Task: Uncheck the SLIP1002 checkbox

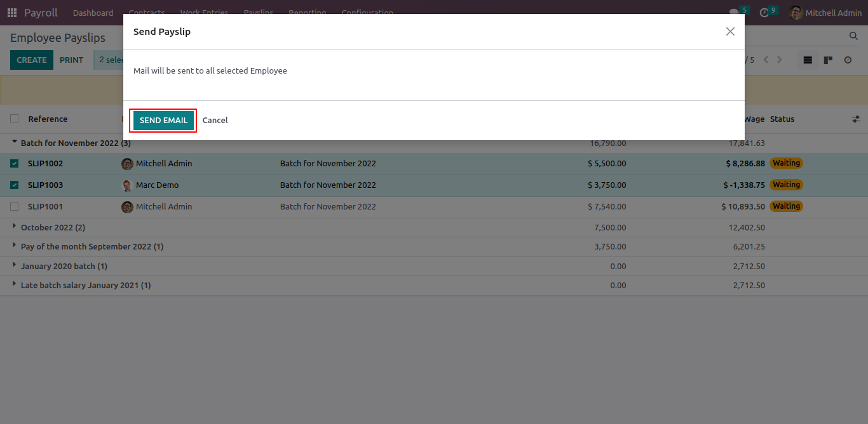Action: [15, 164]
